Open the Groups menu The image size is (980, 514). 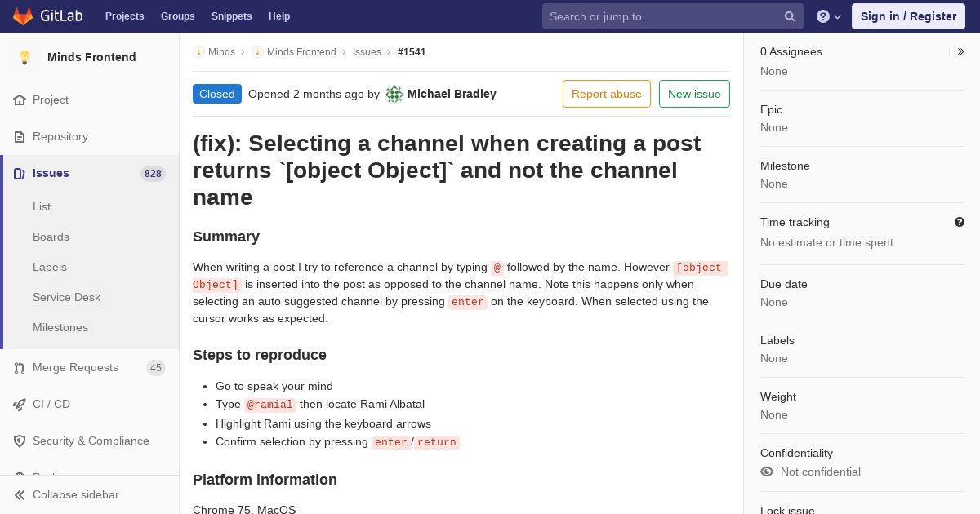[x=177, y=16]
